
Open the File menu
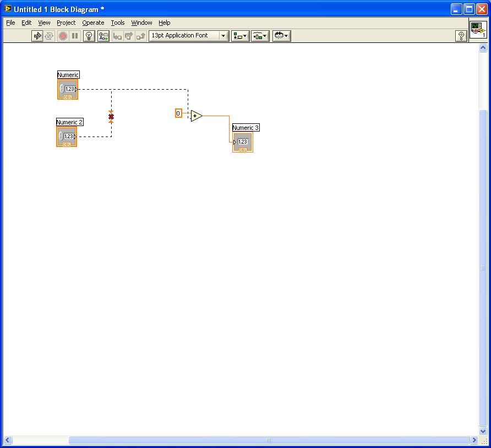pos(10,23)
